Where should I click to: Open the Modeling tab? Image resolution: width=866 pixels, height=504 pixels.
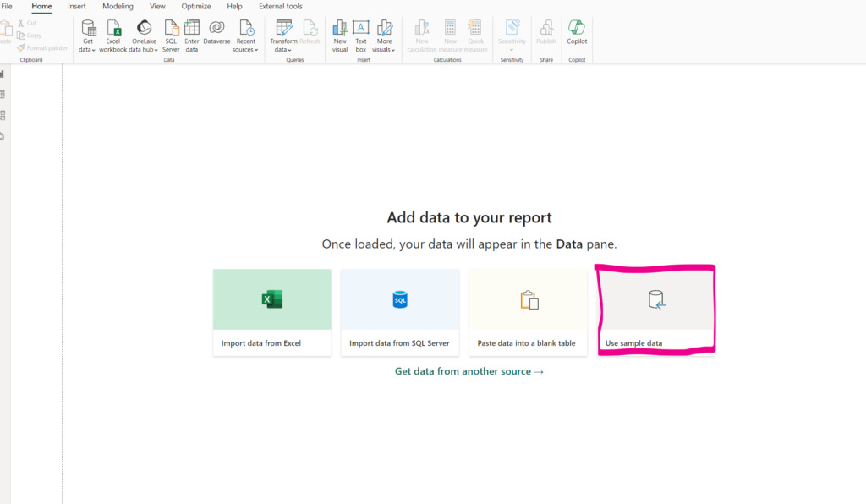[x=118, y=6]
